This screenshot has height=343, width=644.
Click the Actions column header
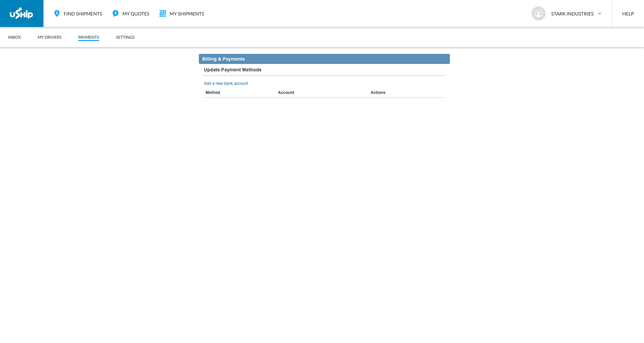[378, 93]
